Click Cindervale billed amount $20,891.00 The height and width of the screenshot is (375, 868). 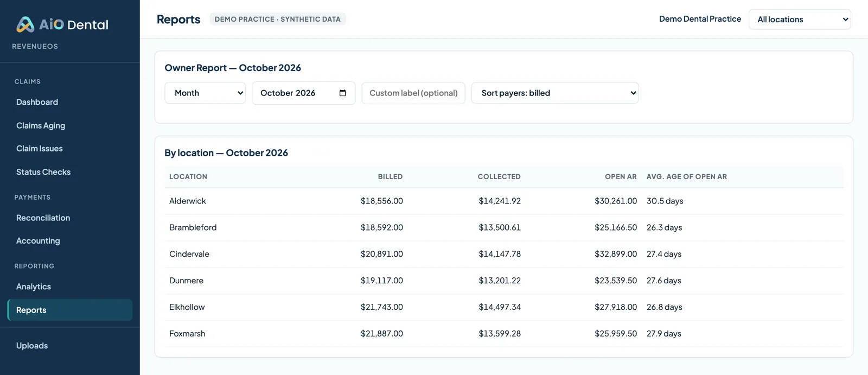[x=382, y=254]
